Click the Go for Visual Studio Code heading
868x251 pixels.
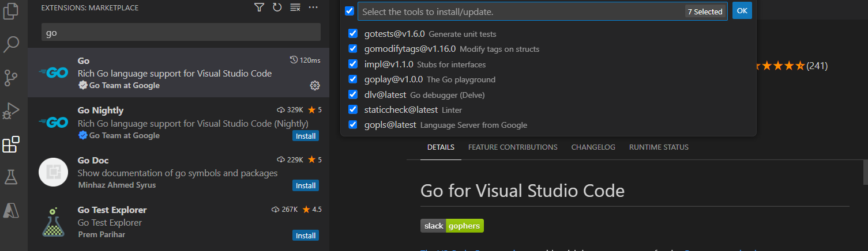[523, 191]
